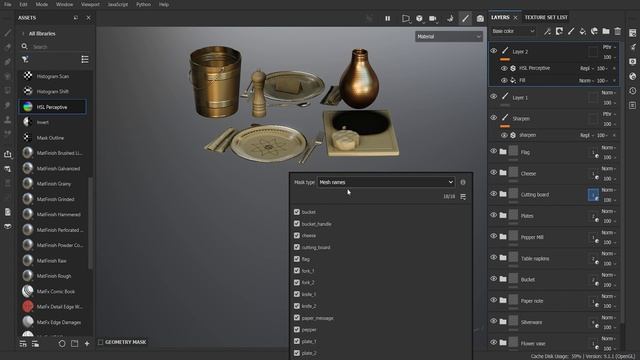
Task: Select the Histogram Scan filter asset
Action: click(53, 76)
